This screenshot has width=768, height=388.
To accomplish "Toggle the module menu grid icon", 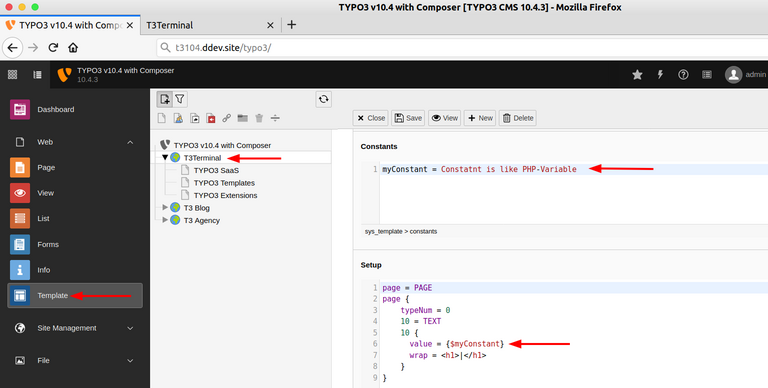I will [x=13, y=74].
